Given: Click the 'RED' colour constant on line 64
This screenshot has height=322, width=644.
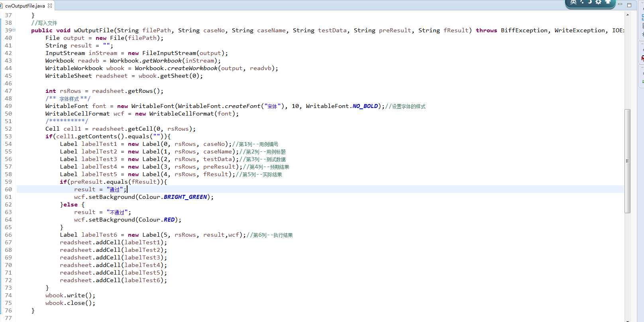Looking at the screenshot, I should coord(169,220).
